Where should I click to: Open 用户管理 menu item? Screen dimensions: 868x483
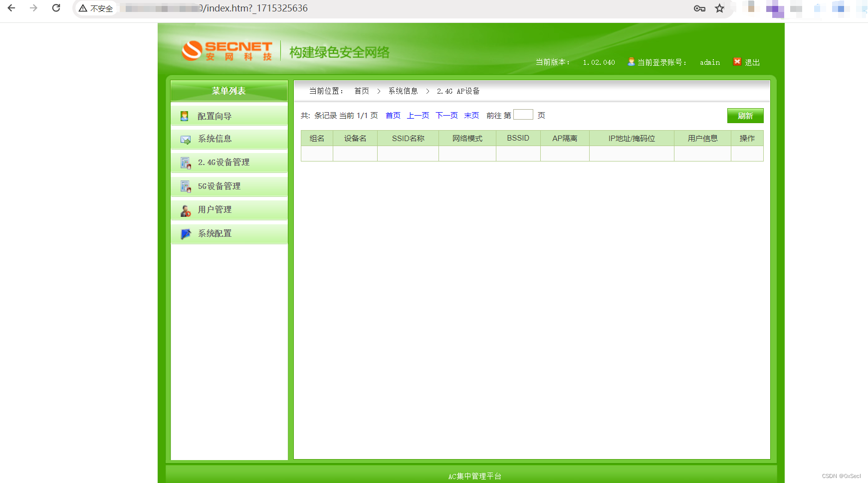pyautogui.click(x=229, y=210)
